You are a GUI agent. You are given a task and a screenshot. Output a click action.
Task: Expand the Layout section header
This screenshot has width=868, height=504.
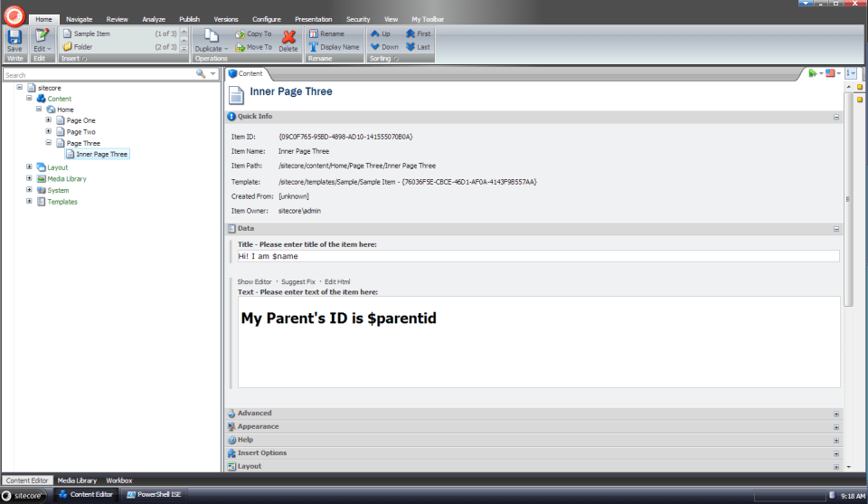click(x=836, y=467)
